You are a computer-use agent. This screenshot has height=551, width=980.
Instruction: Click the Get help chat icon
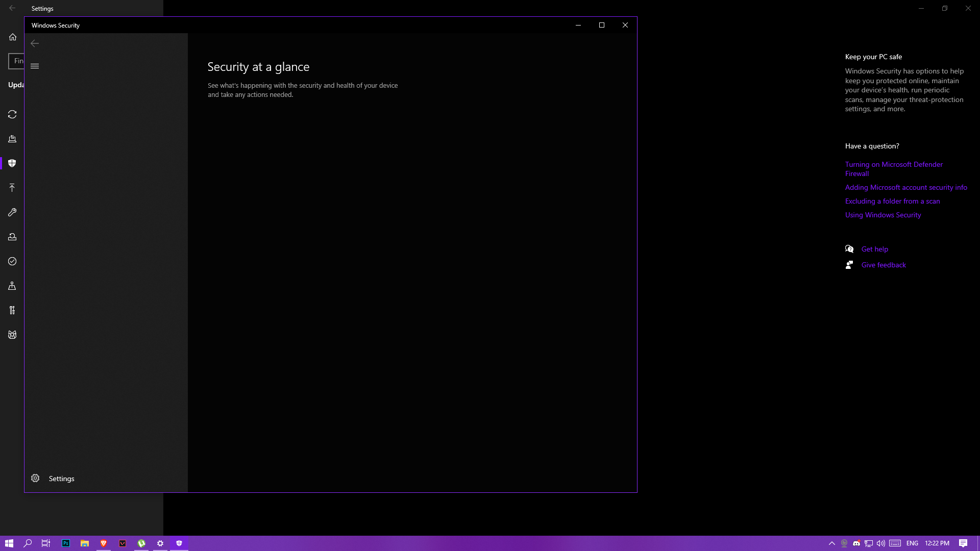coord(849,249)
